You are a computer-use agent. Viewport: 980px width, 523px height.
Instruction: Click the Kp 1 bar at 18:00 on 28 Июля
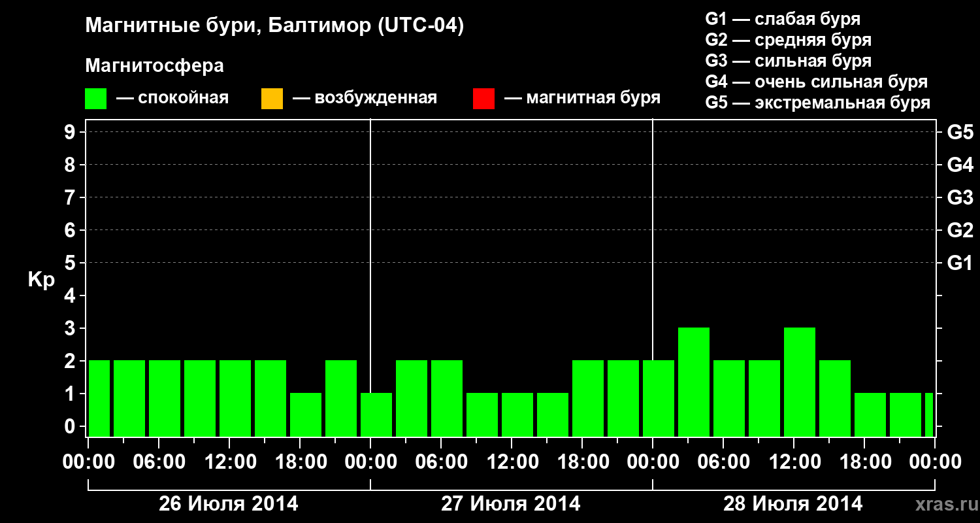[870, 415]
